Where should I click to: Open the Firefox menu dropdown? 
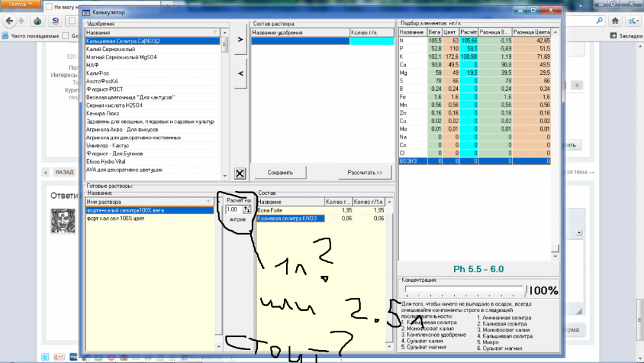(21, 4)
